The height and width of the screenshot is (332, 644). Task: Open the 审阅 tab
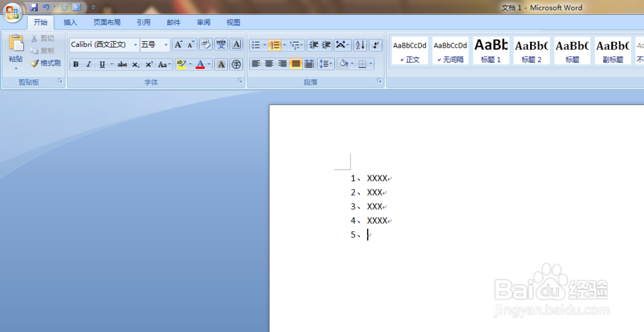204,22
